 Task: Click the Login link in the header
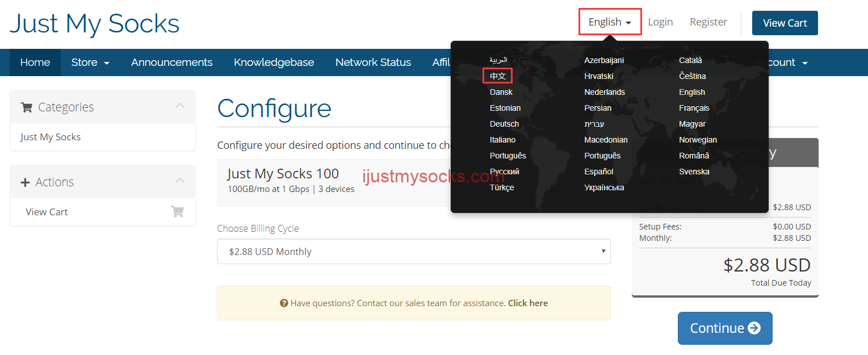point(660,22)
